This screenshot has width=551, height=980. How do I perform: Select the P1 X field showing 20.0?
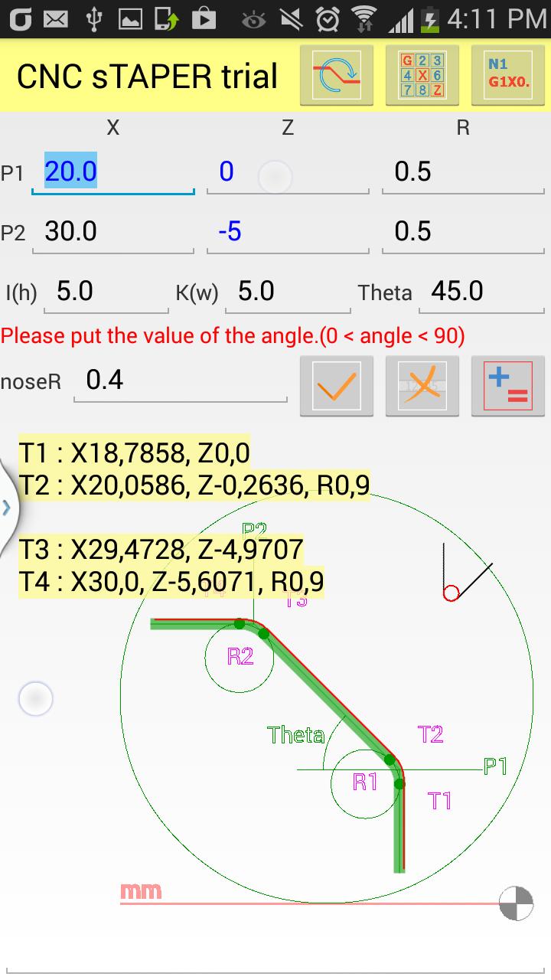pyautogui.click(x=112, y=171)
